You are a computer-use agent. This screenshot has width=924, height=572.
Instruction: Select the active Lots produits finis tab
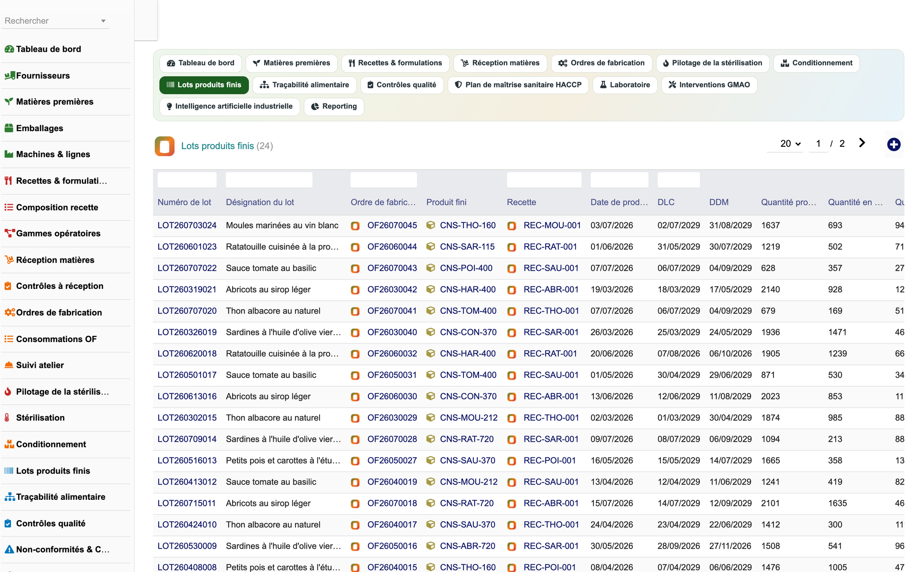pos(204,85)
